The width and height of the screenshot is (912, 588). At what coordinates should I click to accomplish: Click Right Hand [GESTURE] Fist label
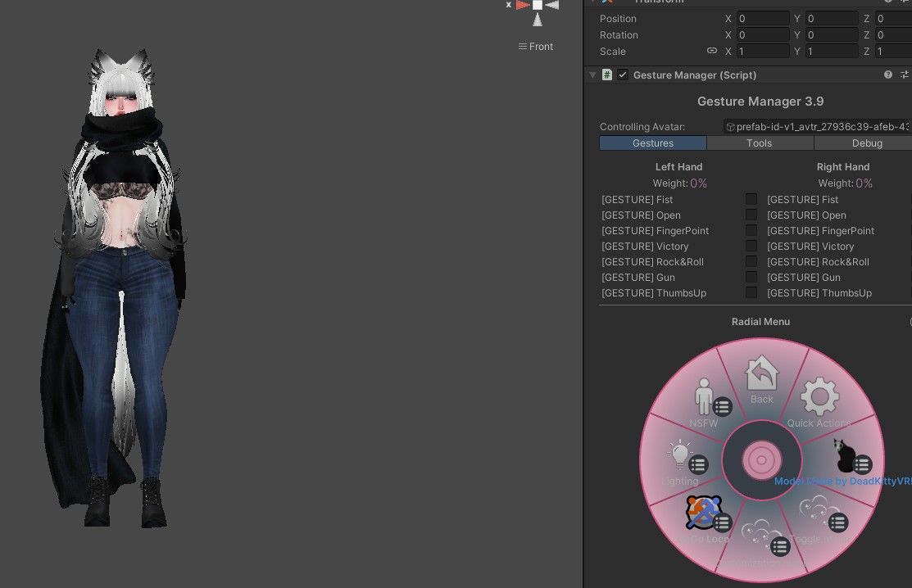click(803, 199)
